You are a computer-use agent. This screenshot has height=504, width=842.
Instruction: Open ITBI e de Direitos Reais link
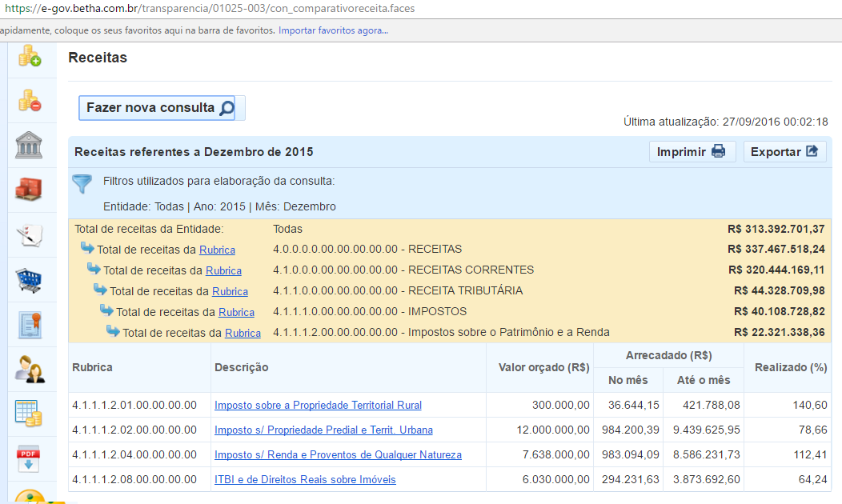click(305, 480)
